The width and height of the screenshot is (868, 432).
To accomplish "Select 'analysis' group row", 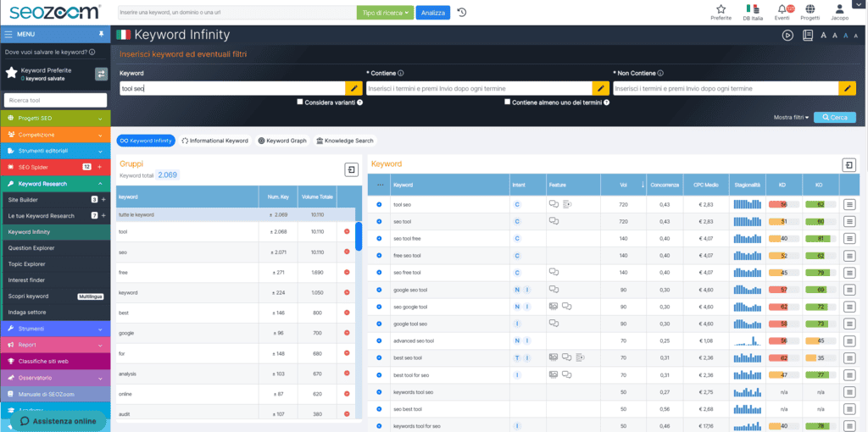I will pos(236,374).
